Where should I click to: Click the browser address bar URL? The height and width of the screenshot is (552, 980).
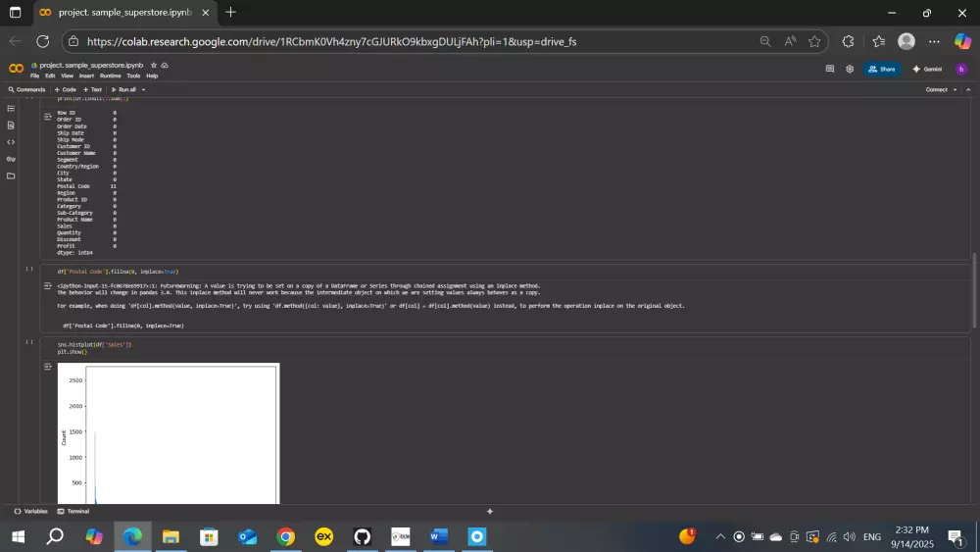[331, 41]
